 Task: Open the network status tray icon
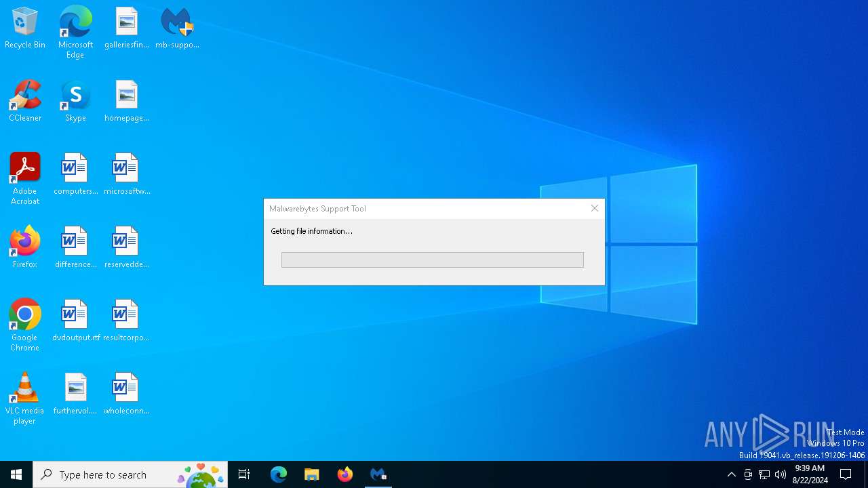tap(764, 474)
